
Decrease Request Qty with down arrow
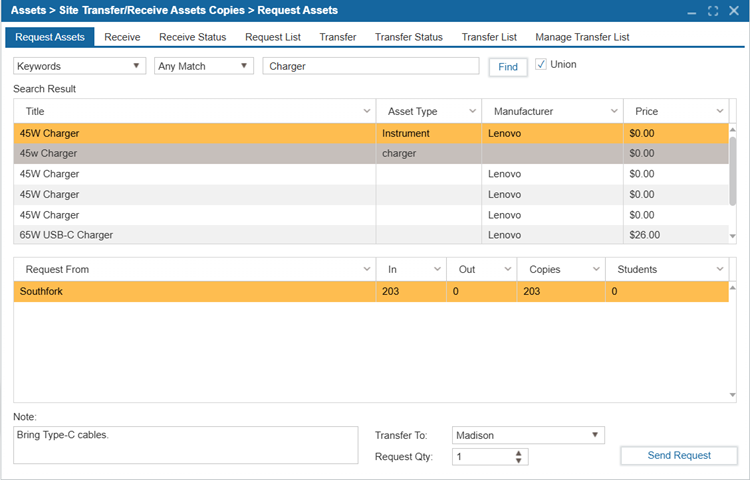point(518,460)
